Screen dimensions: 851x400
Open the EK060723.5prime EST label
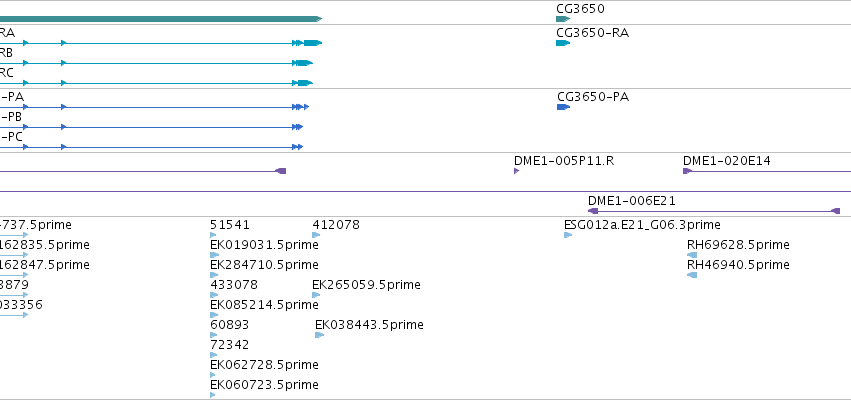click(x=264, y=385)
